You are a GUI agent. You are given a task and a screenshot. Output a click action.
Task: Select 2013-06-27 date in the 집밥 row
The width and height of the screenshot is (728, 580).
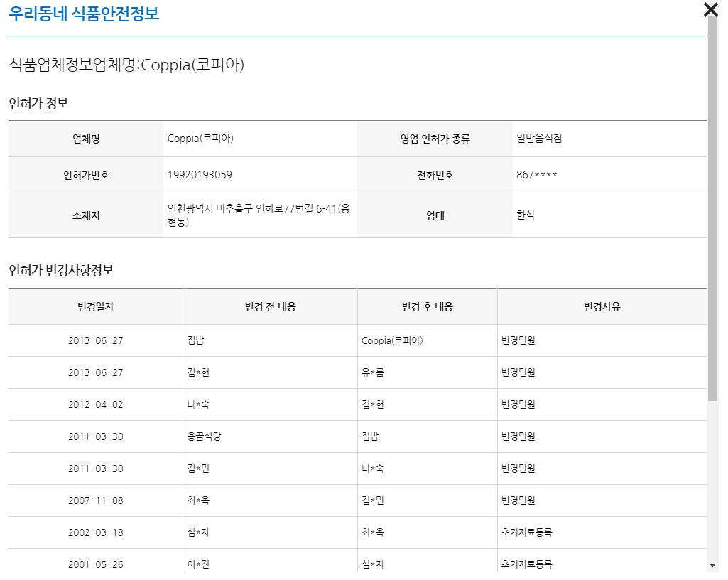point(96,340)
